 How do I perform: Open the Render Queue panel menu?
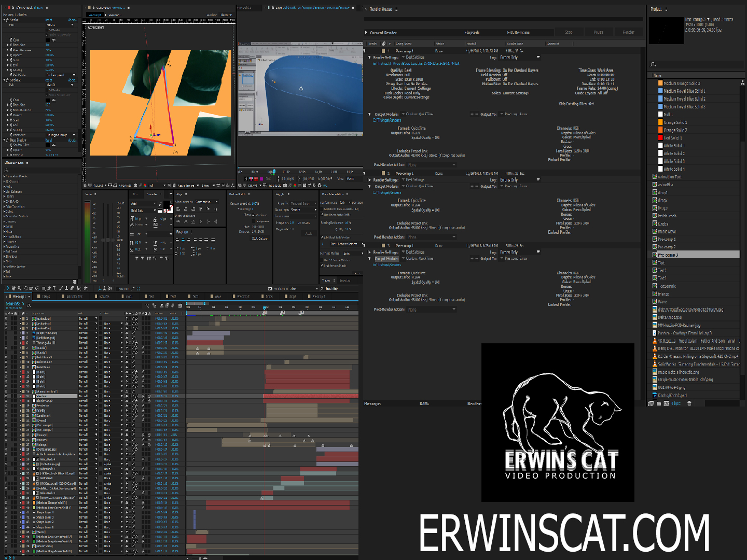click(396, 9)
